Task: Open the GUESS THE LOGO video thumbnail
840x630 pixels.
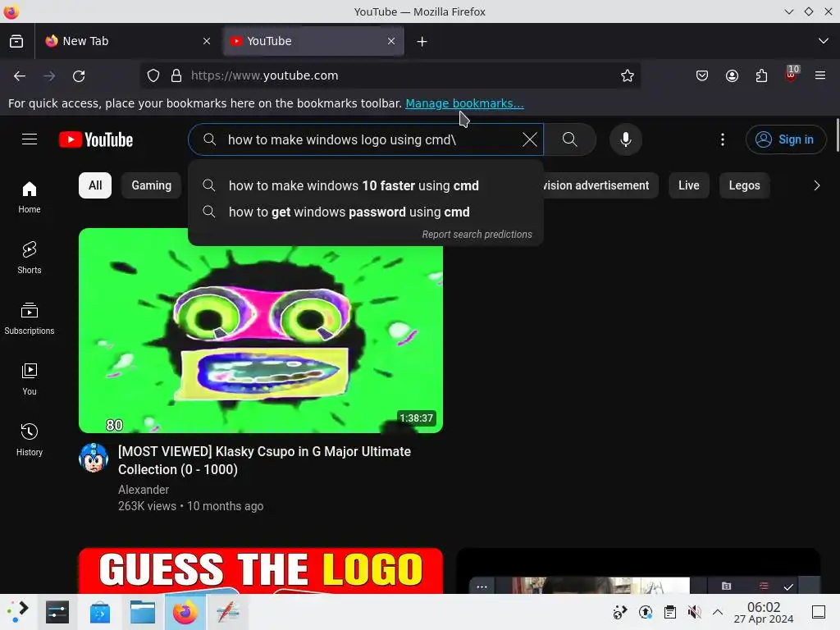Action: pyautogui.click(x=261, y=571)
